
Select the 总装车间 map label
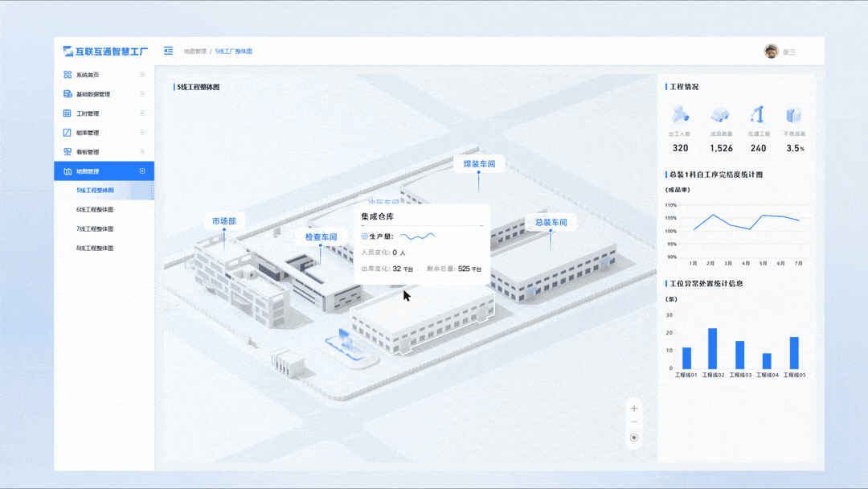pyautogui.click(x=551, y=222)
